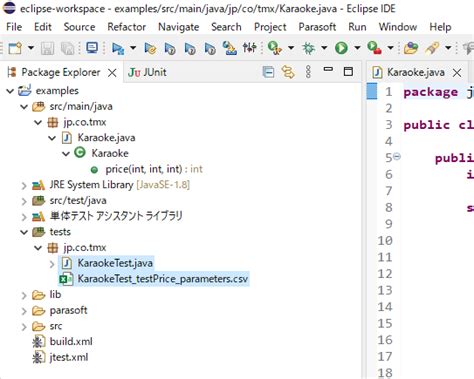Open dropdown next to Parasoft run tests icon

click(x=133, y=48)
